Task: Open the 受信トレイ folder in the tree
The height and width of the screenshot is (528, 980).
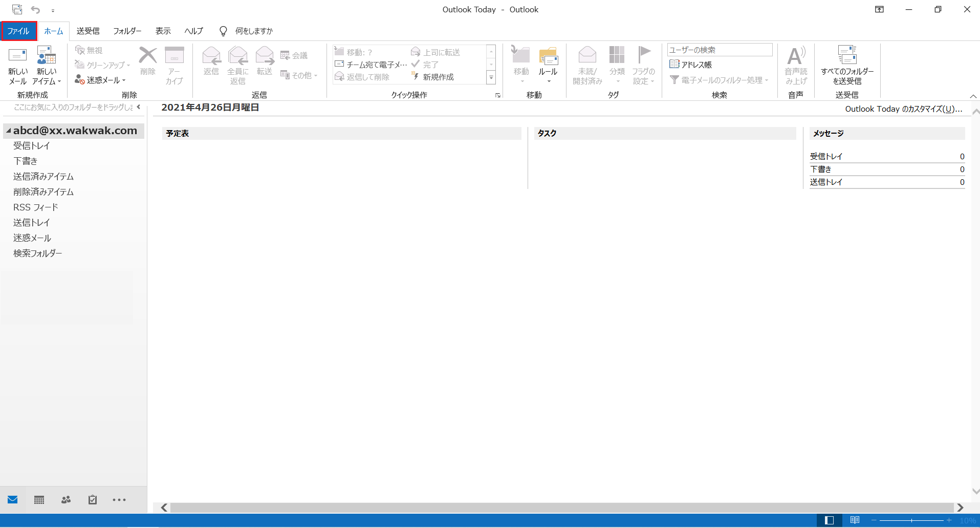Action: coord(32,146)
